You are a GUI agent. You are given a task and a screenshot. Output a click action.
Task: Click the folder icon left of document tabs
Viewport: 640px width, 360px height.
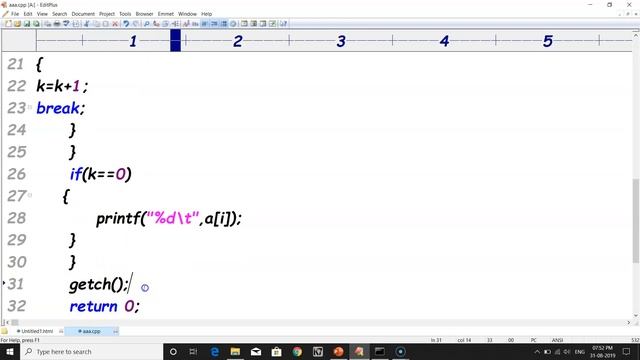[x=4, y=331]
